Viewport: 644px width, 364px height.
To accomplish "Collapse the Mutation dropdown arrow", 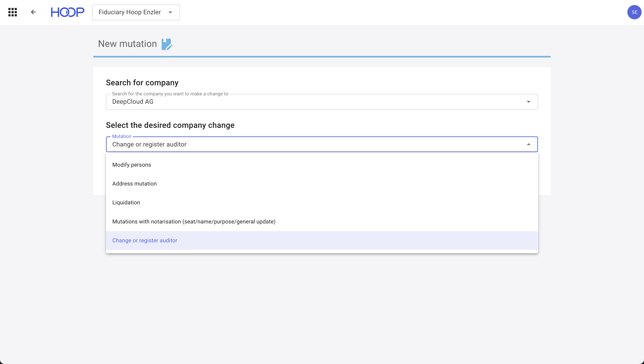I will [x=528, y=144].
